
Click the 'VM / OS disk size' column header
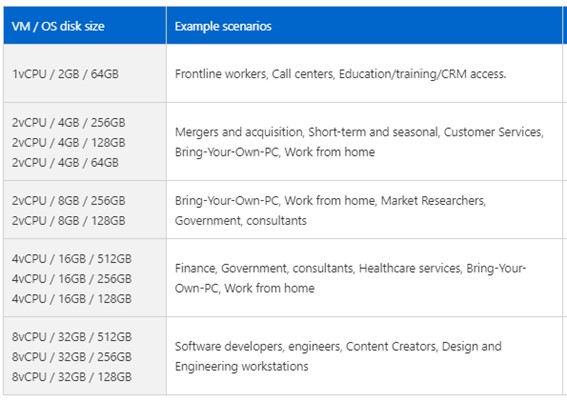click(85, 26)
